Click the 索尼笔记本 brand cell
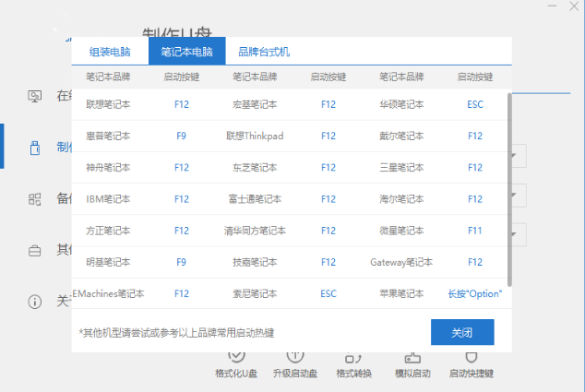This screenshot has height=392, width=585. pyautogui.click(x=255, y=294)
